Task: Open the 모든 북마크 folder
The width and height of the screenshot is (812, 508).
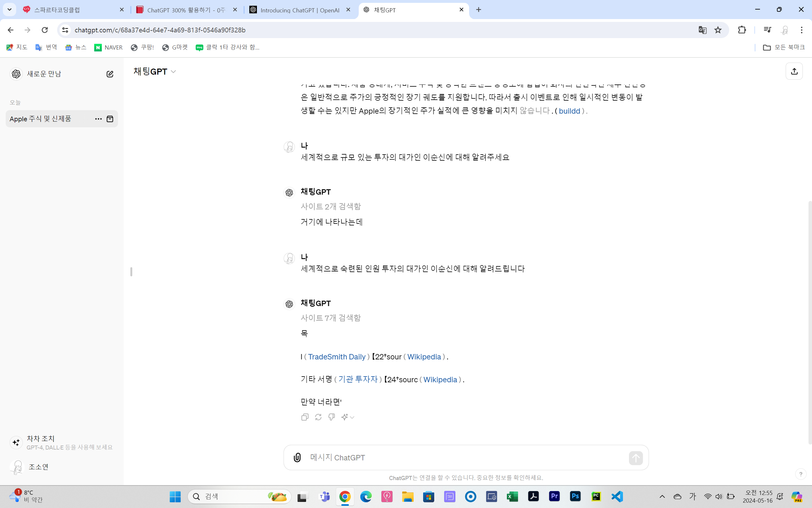Action: pos(784,47)
